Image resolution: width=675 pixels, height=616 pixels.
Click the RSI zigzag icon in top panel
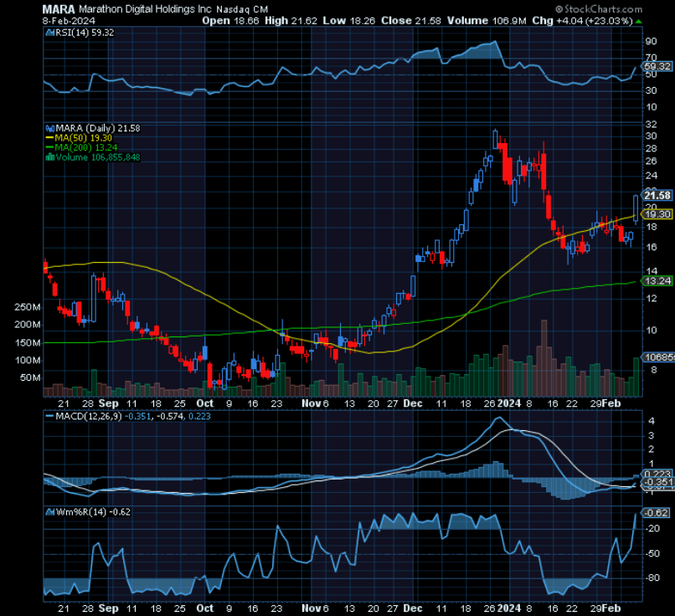(50, 32)
